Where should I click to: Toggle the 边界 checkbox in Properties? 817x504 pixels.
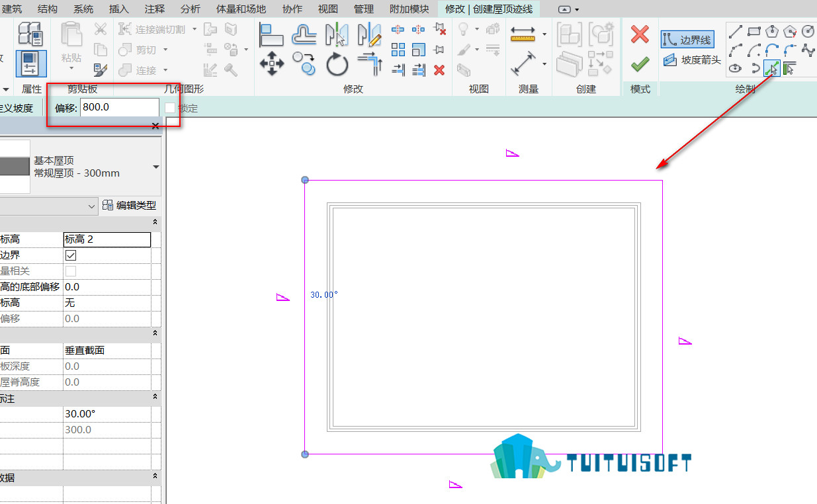pyautogui.click(x=71, y=255)
